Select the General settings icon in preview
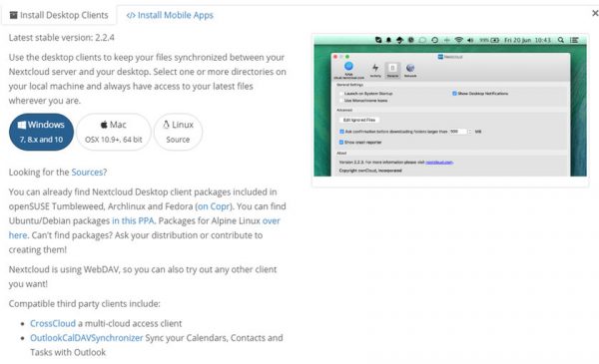The height and width of the screenshot is (364, 599). [x=392, y=70]
